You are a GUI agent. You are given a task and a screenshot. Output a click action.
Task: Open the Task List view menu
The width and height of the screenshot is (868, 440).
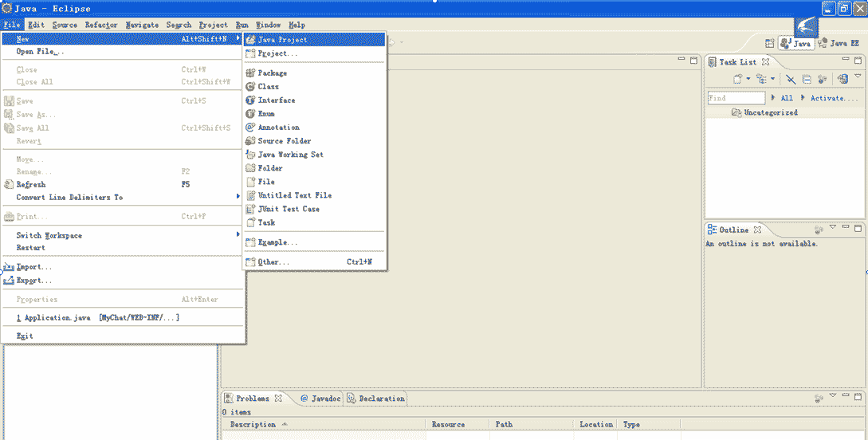[x=858, y=77]
